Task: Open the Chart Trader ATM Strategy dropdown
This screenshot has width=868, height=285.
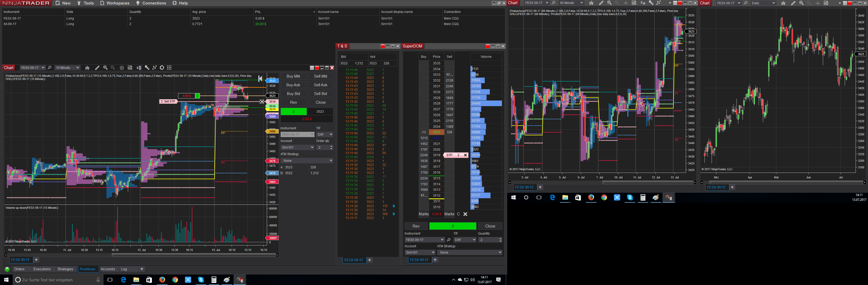Action: [307, 160]
